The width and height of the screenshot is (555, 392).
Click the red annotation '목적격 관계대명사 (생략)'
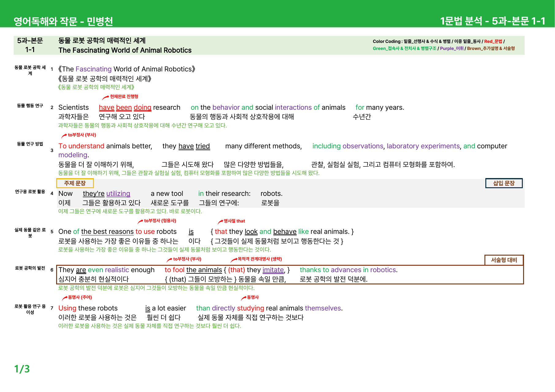(x=260, y=259)
